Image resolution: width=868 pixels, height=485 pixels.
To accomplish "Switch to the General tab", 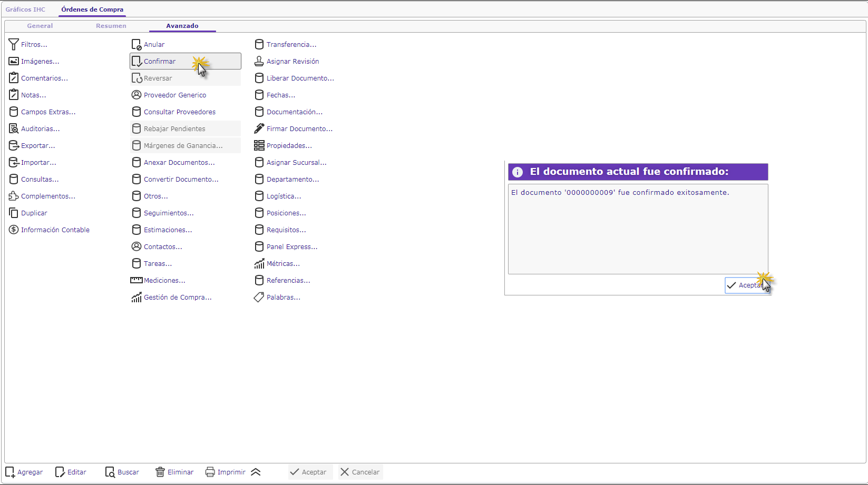I will (x=40, y=26).
